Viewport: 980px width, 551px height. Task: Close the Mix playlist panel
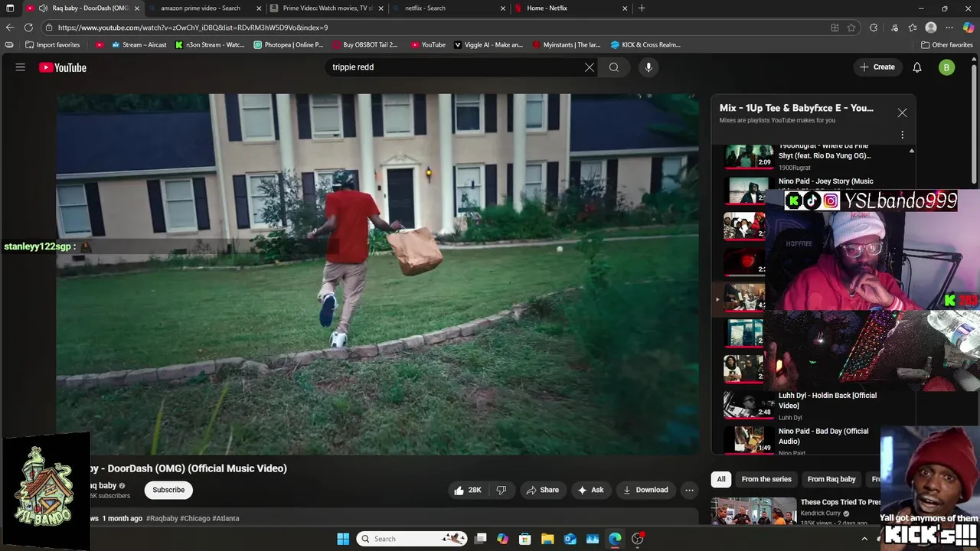pyautogui.click(x=902, y=112)
